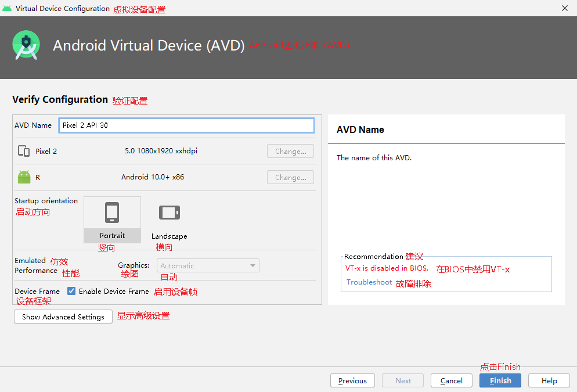Screen dimensions: 577x392
Task: Click the Previous button
Action: [x=352, y=380]
